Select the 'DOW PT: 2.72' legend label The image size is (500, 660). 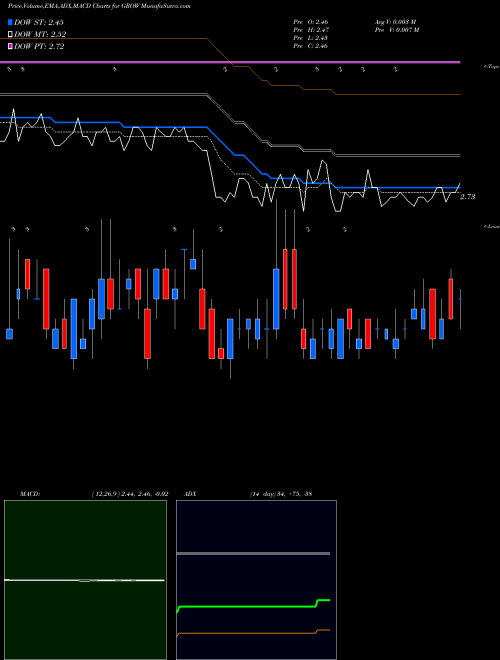click(x=39, y=46)
